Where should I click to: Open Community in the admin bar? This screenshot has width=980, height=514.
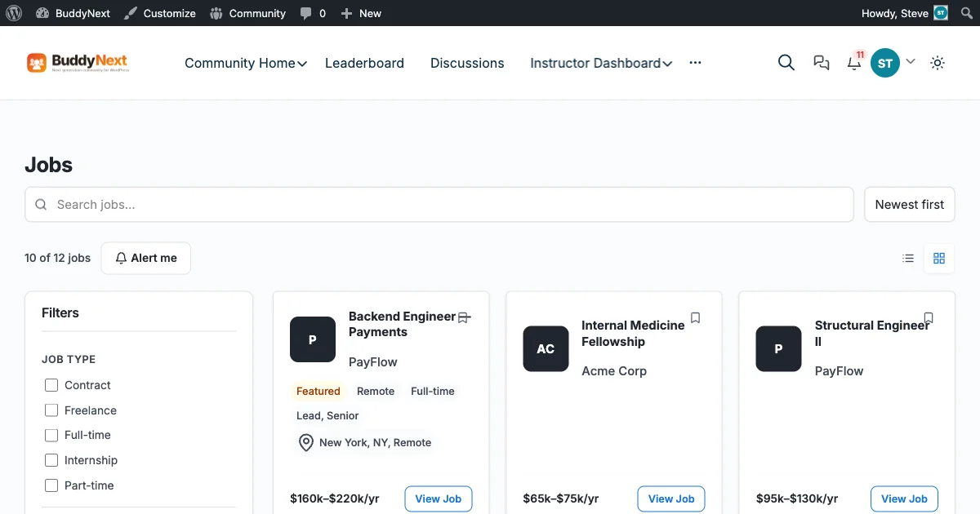pos(247,13)
